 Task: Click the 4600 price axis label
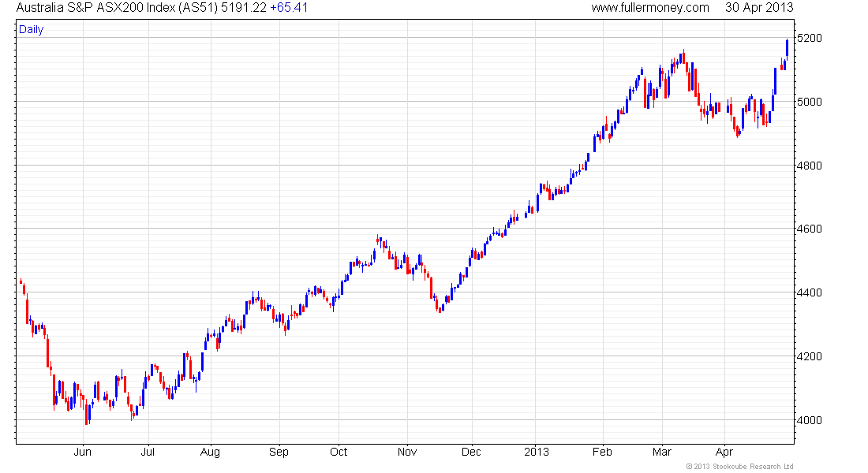point(809,229)
